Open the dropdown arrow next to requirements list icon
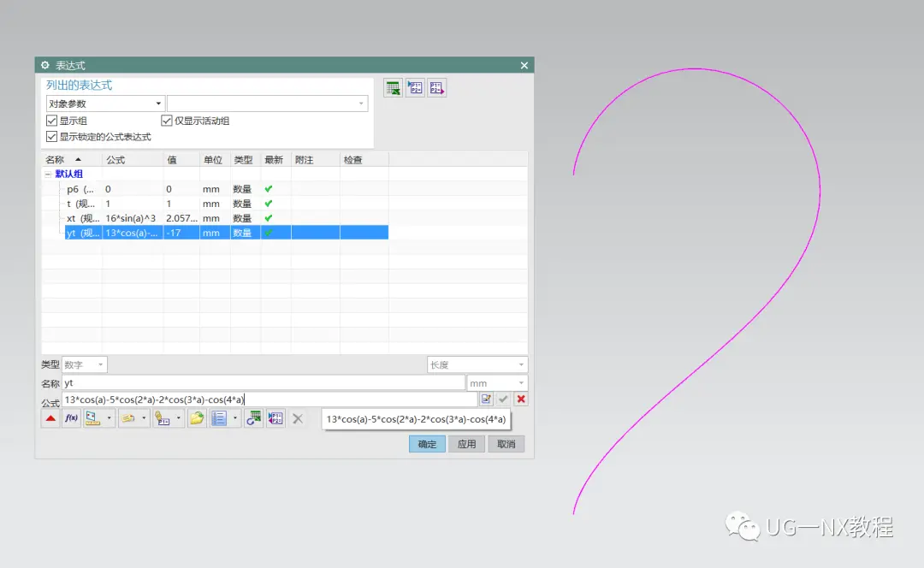This screenshot has height=568, width=924. (235, 419)
